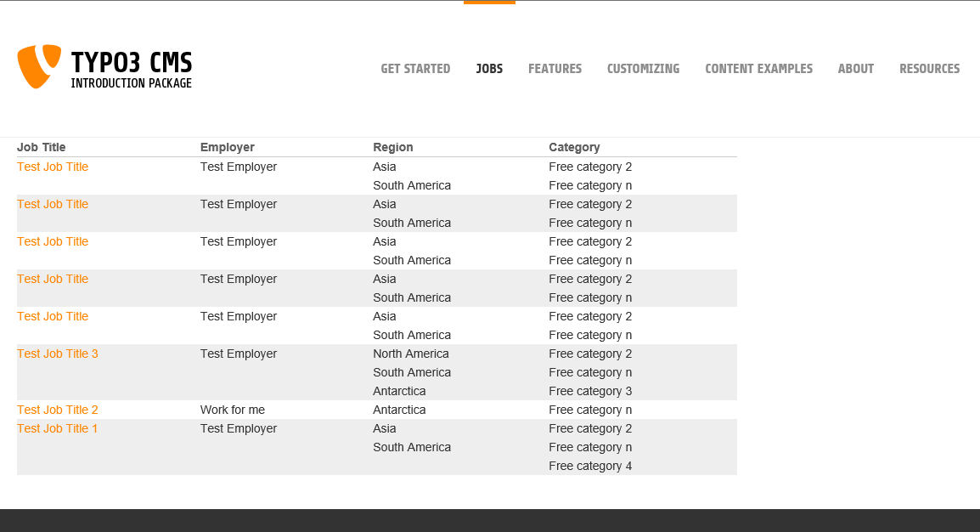Click Asia in the Test Job Title 1 row

[x=385, y=429]
